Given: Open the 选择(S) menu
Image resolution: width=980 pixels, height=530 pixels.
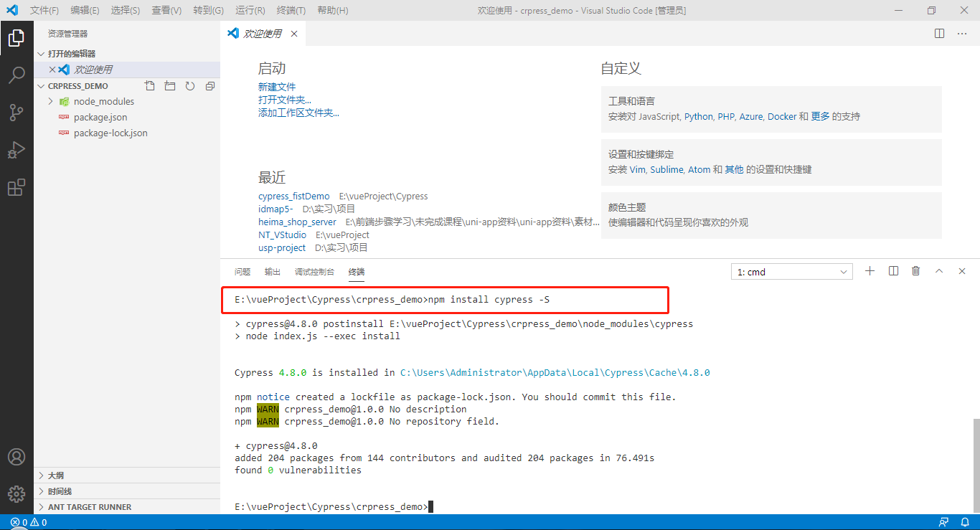Looking at the screenshot, I should pos(126,11).
